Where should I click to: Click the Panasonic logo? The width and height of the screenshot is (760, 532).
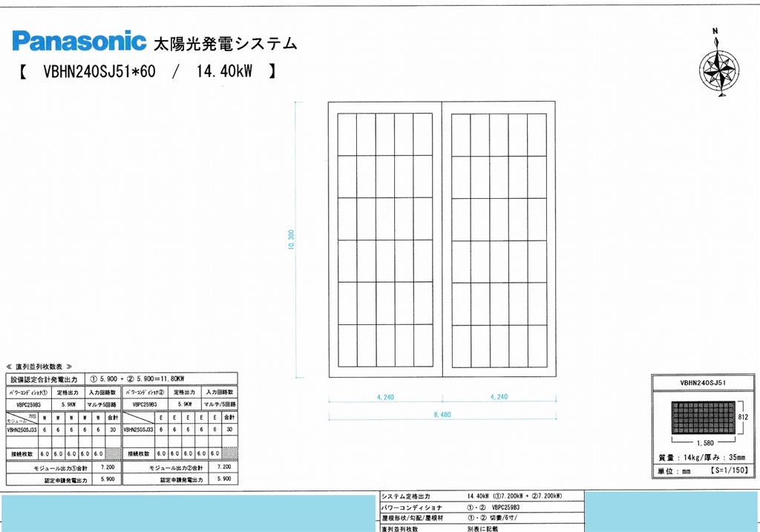pos(79,42)
